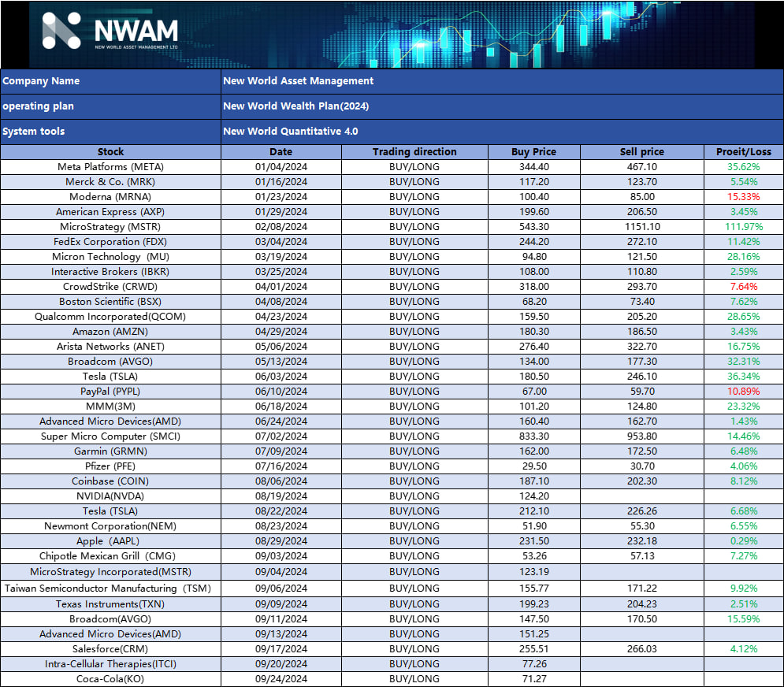Image resolution: width=784 pixels, height=687 pixels.
Task: Select the 'Apple (AAPL)' cell
Action: 110,541
